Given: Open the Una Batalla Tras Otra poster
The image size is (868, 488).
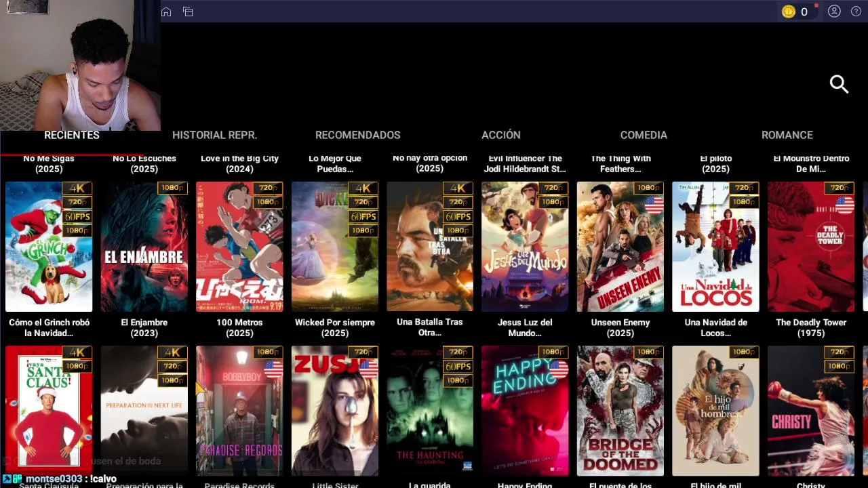Looking at the screenshot, I should point(430,247).
